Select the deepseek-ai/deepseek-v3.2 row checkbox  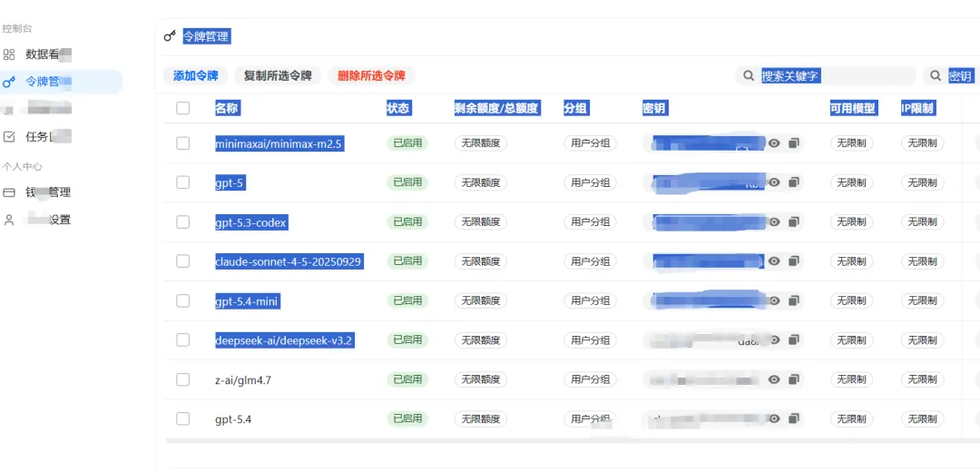[x=182, y=340]
